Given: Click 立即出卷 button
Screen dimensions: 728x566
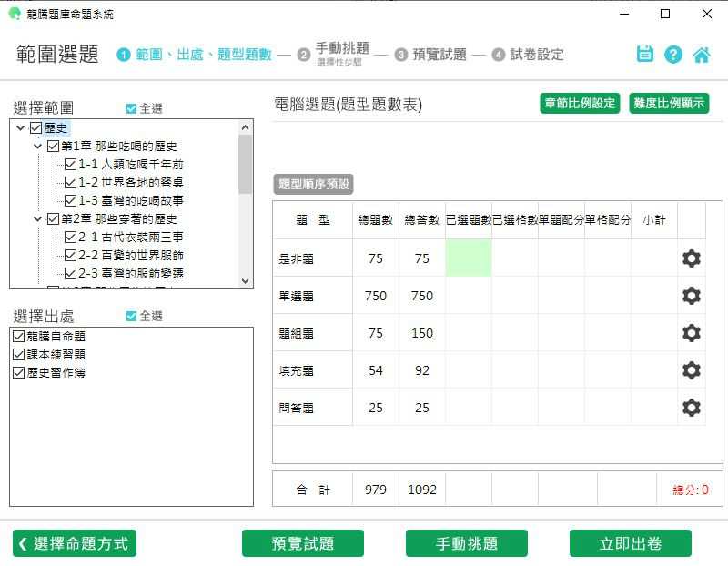Looking at the screenshot, I should (x=631, y=543).
